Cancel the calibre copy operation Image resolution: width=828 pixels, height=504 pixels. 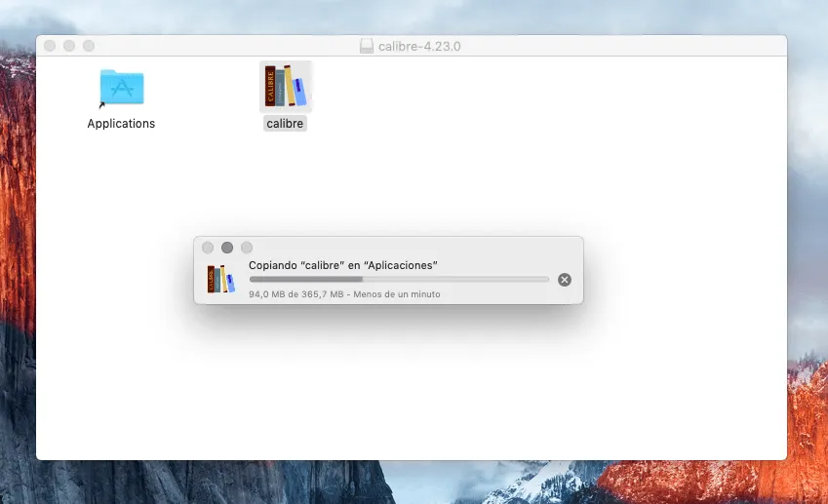pos(565,280)
